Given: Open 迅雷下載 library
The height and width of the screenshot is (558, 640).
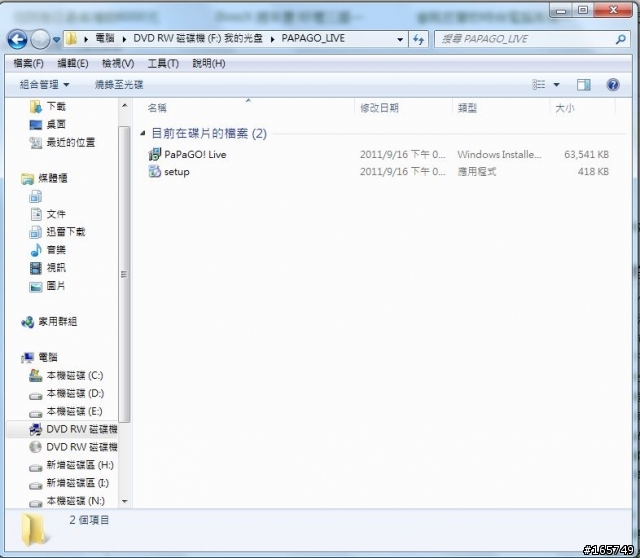Looking at the screenshot, I should pyautogui.click(x=66, y=232).
